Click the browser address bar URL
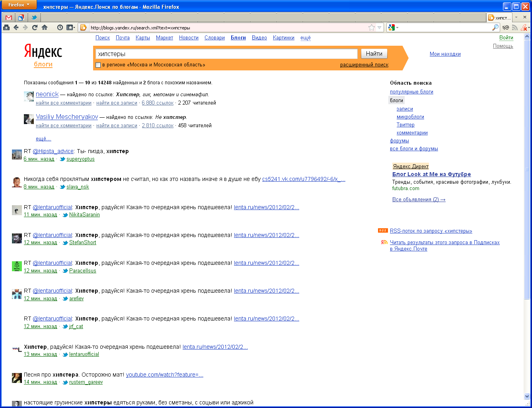 [227, 28]
